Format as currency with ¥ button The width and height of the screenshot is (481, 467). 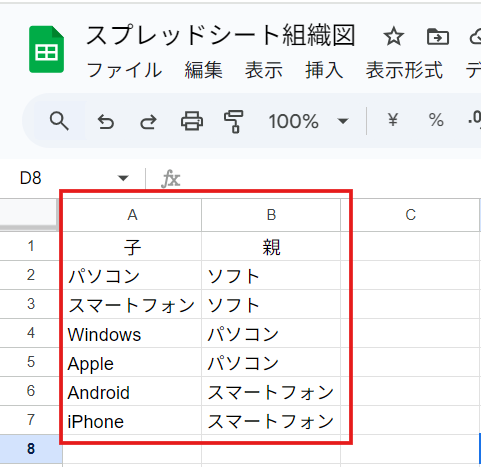pos(393,120)
